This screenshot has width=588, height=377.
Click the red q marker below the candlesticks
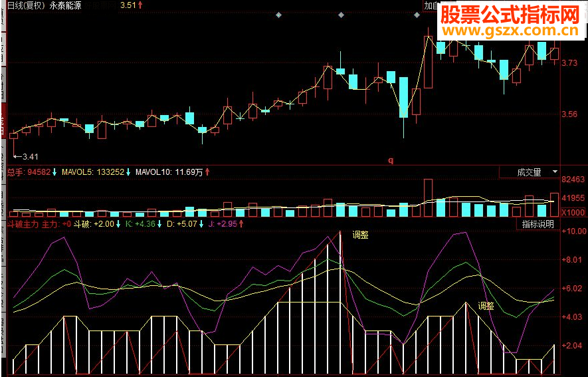[x=391, y=160]
